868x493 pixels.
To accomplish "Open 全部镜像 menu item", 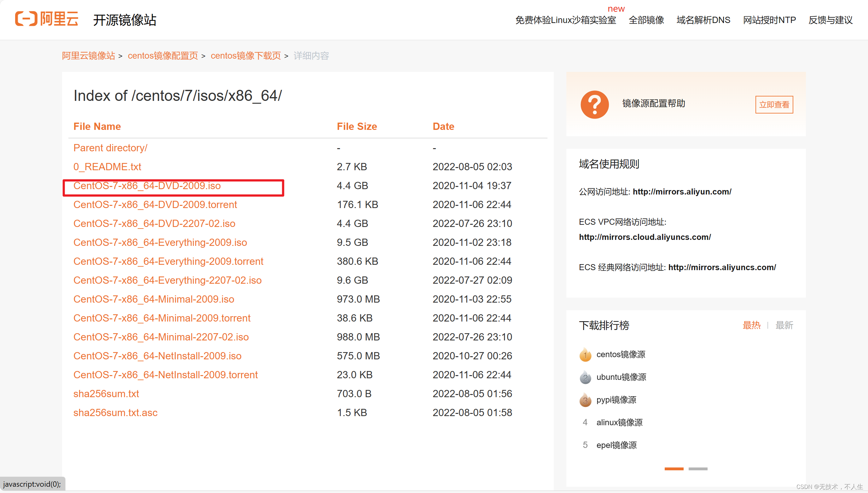I will pos(646,20).
